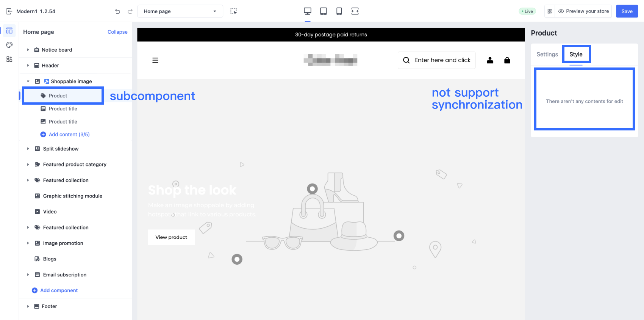Redo the last undone change
644x320 pixels.
(x=130, y=11)
